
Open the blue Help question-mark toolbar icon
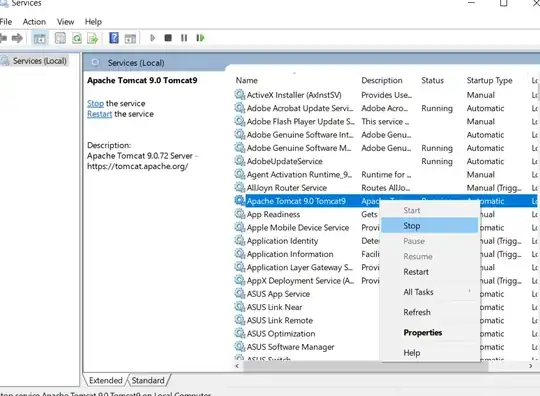pos(114,38)
